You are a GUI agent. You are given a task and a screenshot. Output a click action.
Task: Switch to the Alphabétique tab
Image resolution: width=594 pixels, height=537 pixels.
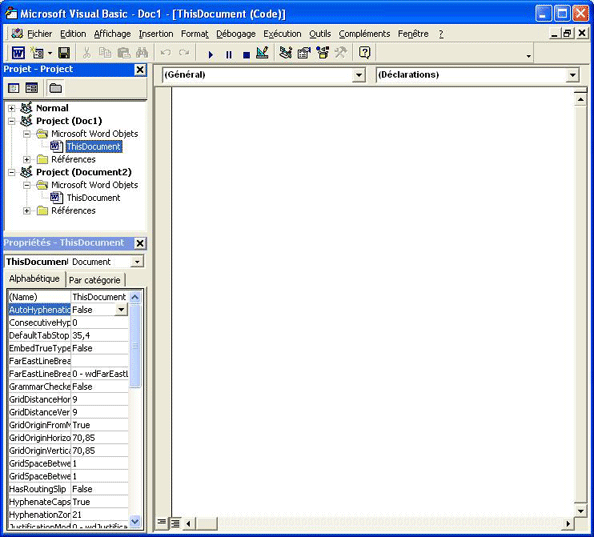[x=34, y=279]
